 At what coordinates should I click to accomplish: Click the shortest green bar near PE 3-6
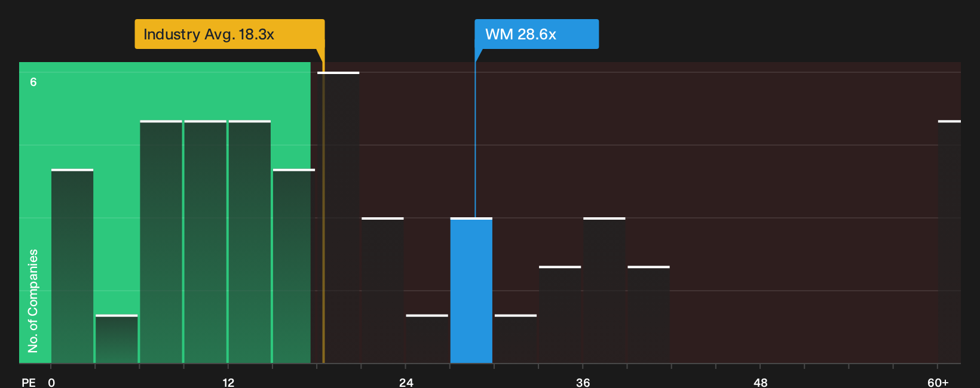[117, 339]
